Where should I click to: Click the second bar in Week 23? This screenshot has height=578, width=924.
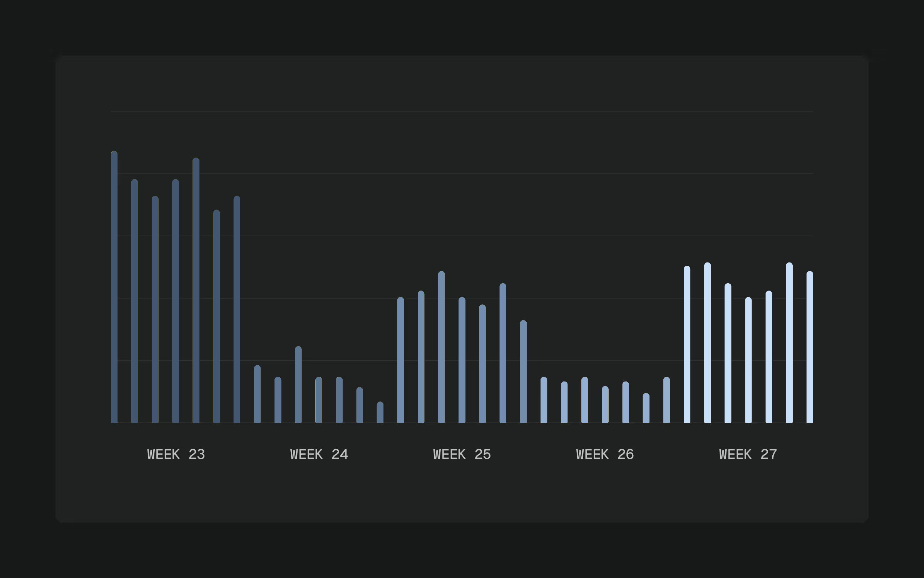tap(135, 301)
